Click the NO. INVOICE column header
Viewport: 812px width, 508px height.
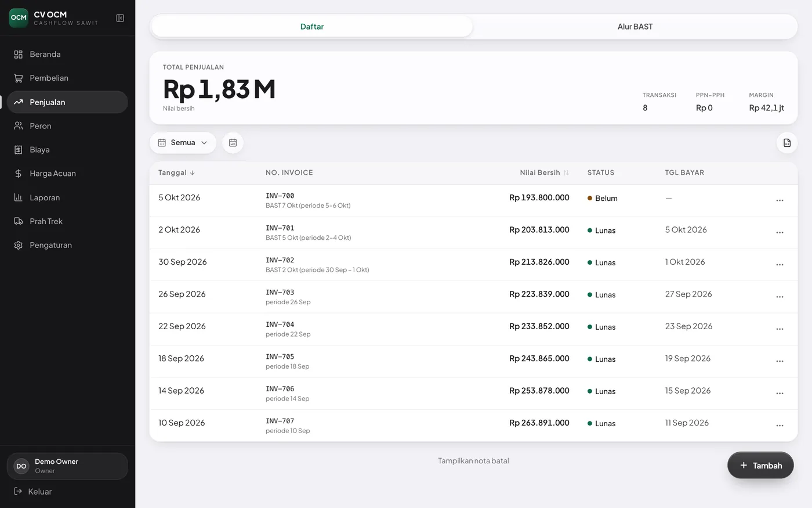[289, 172]
